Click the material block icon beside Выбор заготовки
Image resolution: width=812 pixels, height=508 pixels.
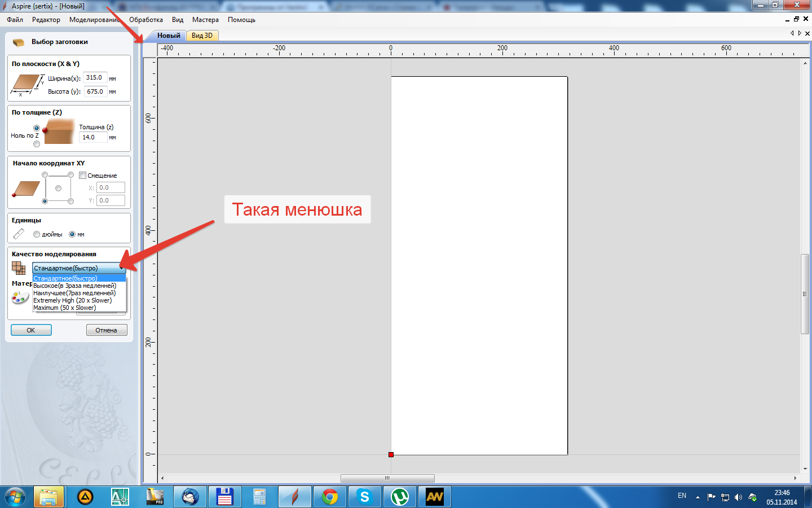[x=19, y=42]
